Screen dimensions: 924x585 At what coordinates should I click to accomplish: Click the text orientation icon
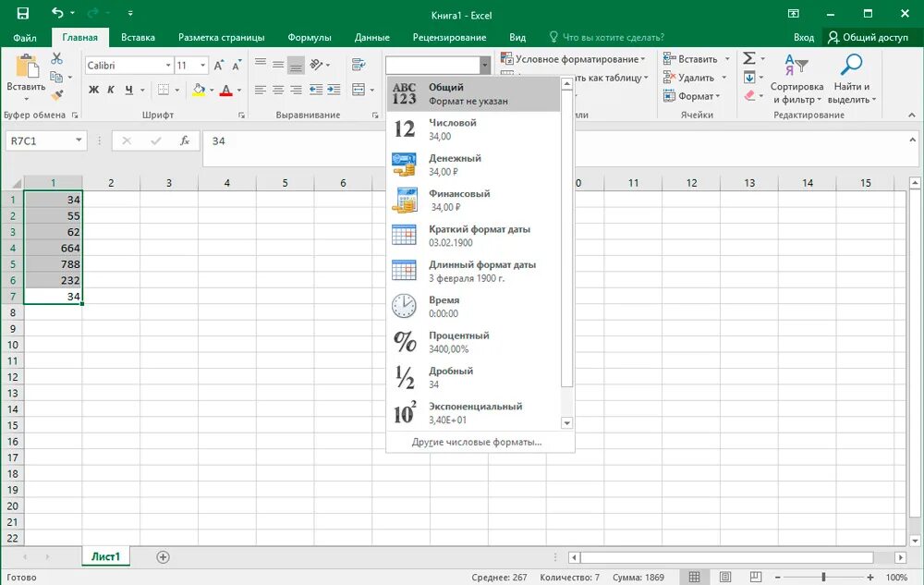(x=316, y=64)
